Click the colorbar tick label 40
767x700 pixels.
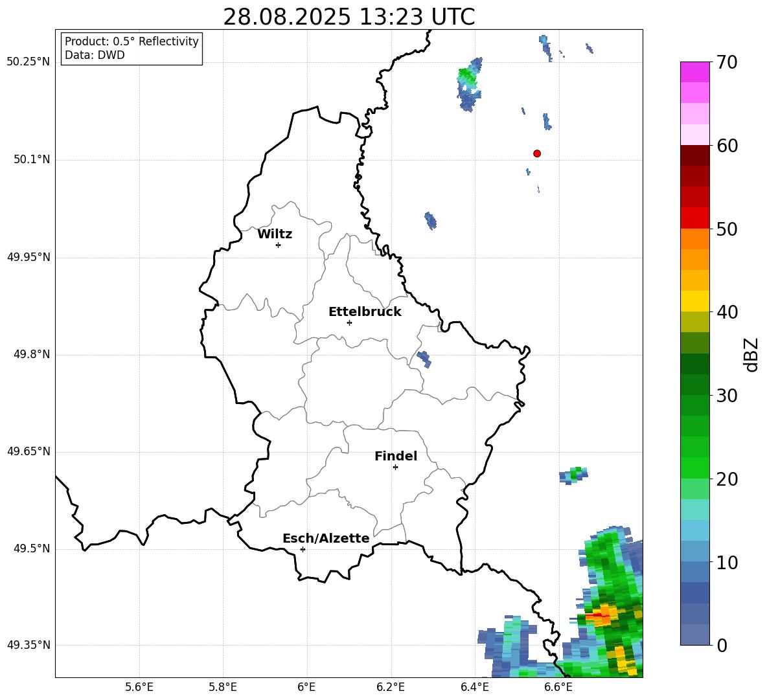[727, 312]
